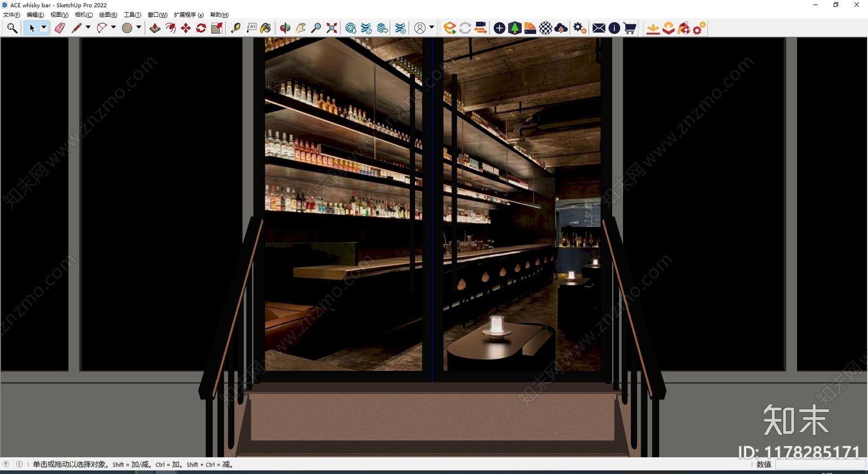868x474 pixels.
Task: Open the 3D Warehouse
Action: 350,28
